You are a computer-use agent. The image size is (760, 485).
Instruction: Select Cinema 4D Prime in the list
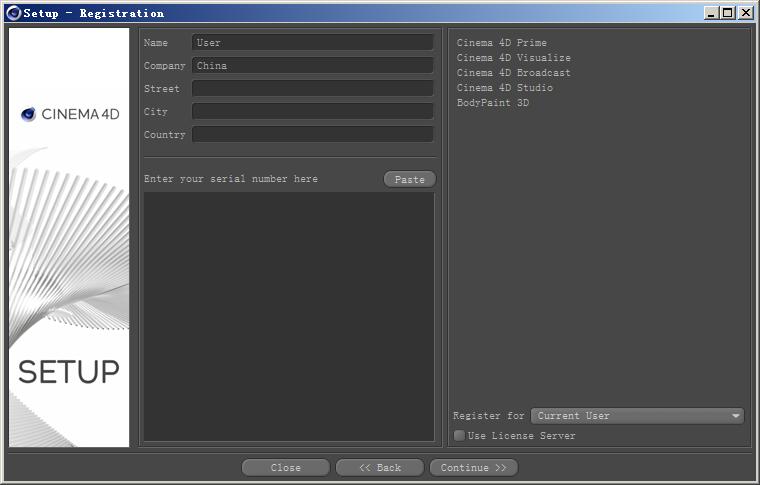(x=502, y=43)
